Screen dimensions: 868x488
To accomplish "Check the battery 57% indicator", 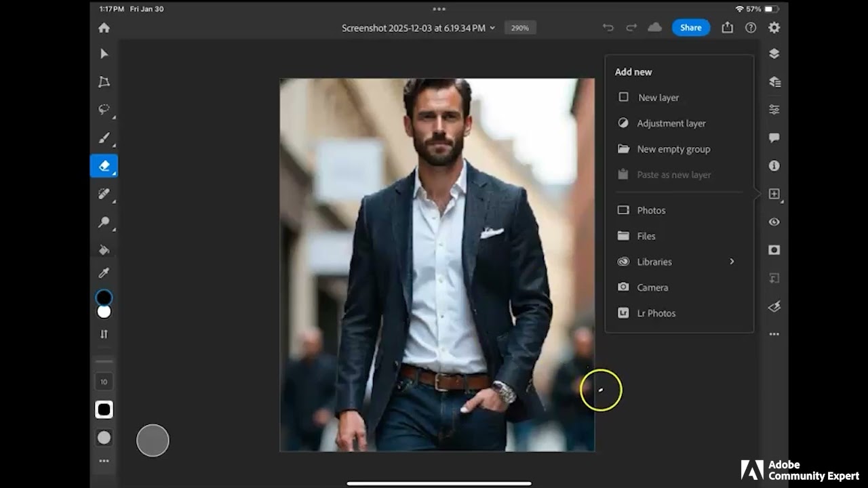I will (762, 9).
